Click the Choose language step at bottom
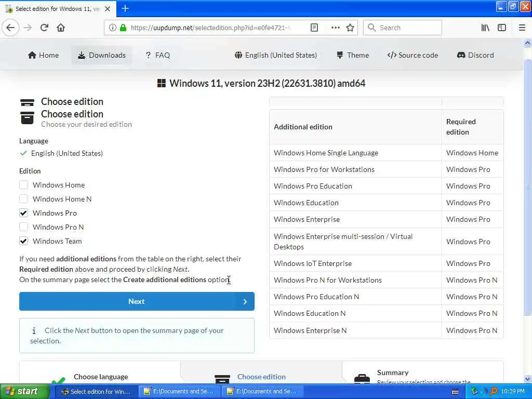Viewport: 532px width, 399px height. pos(101,377)
